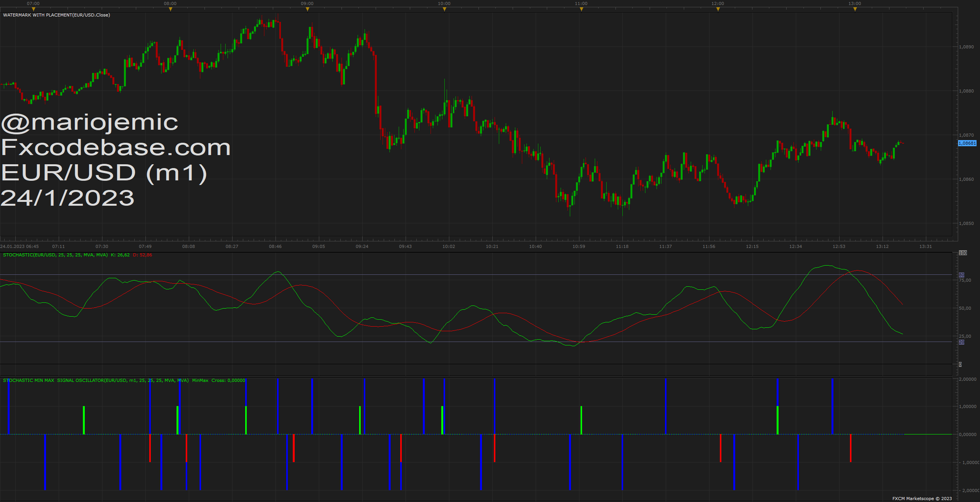
Task: Click the 07:49 time axis label
Action: [x=145, y=246]
